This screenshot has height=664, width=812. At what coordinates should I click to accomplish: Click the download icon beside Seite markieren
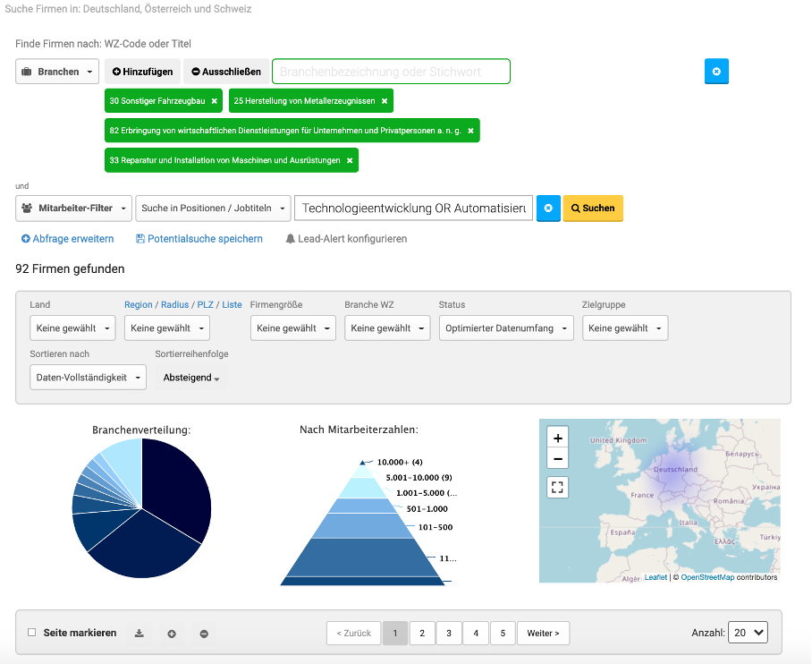pos(139,633)
